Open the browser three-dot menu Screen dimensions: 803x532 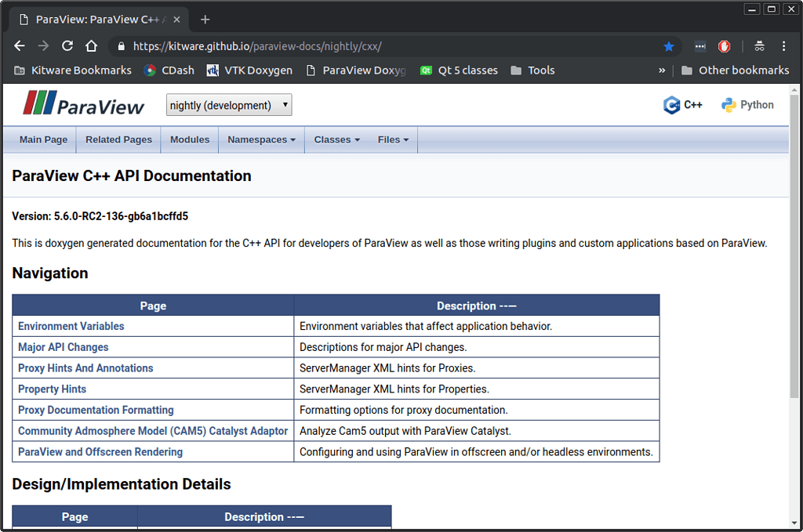[x=783, y=46]
